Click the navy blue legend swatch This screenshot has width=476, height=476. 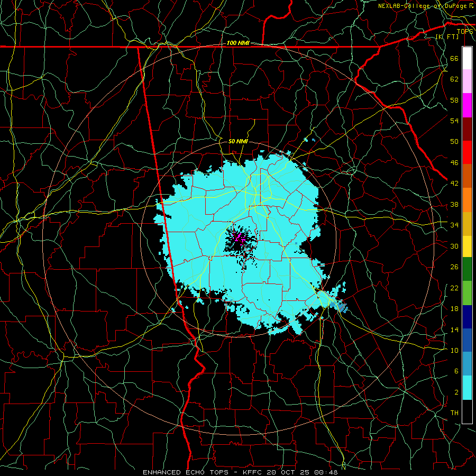click(x=467, y=317)
